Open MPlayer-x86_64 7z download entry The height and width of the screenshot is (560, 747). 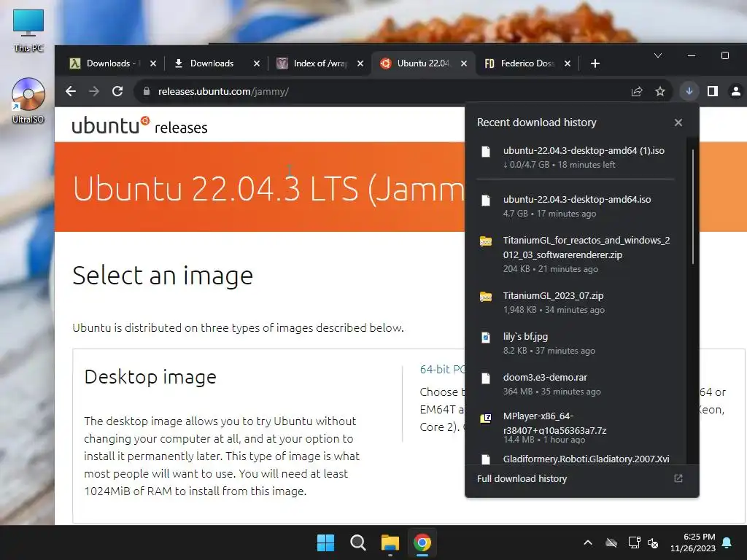point(576,427)
